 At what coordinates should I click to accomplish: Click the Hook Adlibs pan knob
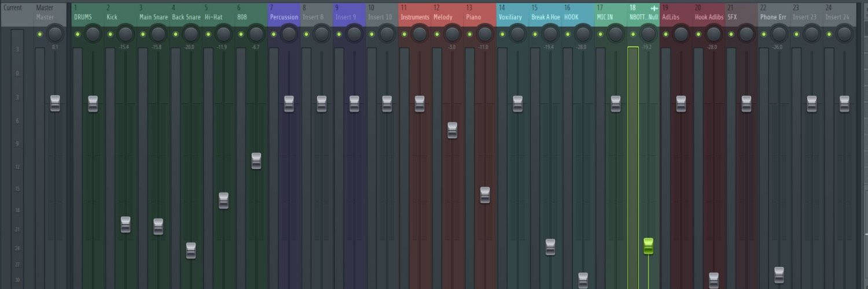[714, 34]
